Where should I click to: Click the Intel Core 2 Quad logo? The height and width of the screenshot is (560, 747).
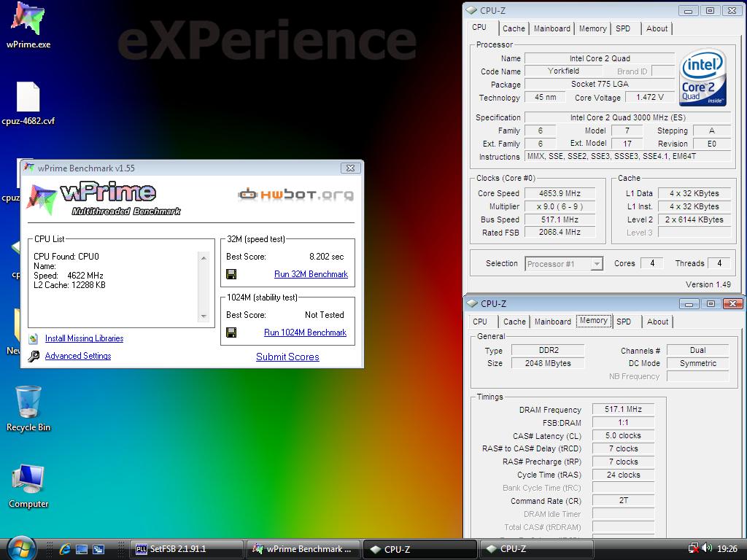click(x=703, y=77)
